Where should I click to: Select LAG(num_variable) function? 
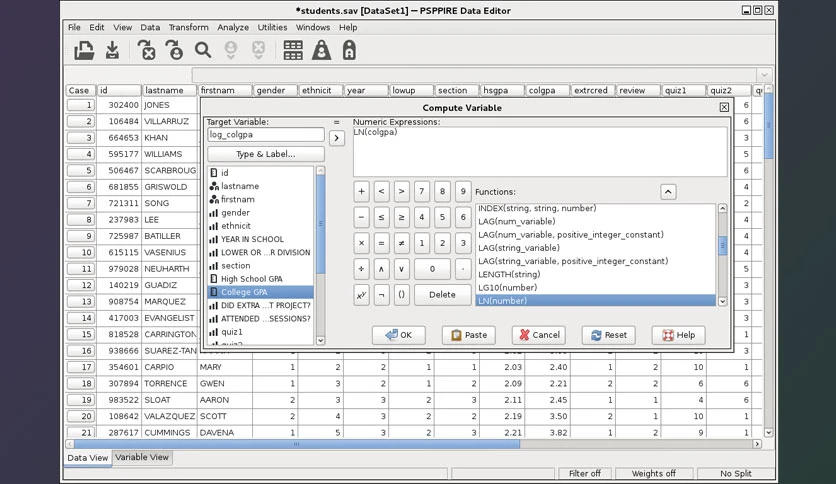click(596, 221)
